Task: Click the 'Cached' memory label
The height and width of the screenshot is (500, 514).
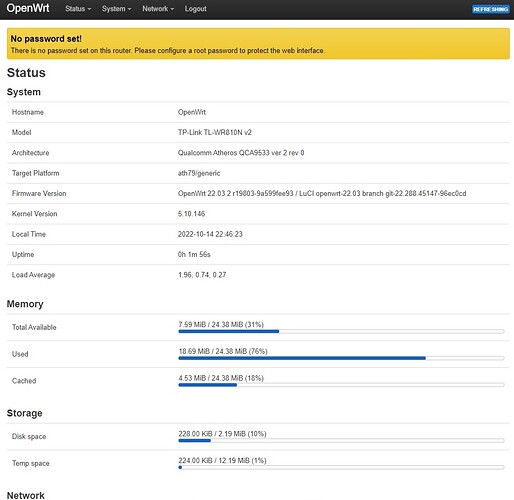Action: (x=24, y=381)
